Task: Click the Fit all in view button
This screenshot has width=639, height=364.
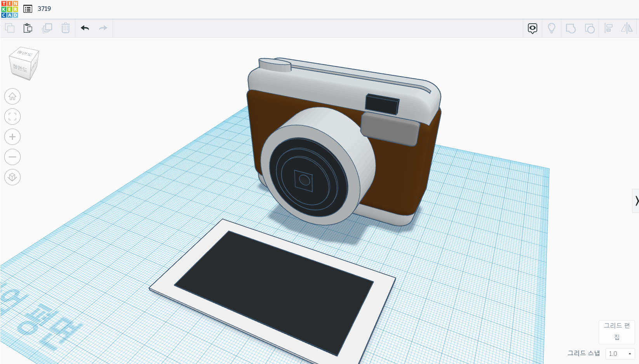Action: (x=12, y=117)
